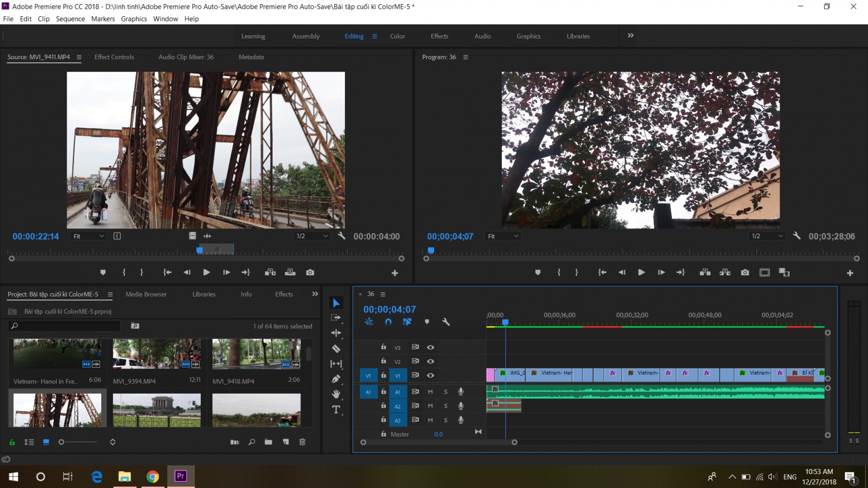Show overflow workspaces with double chevron
Image resolution: width=868 pixels, height=488 pixels.
click(x=631, y=35)
